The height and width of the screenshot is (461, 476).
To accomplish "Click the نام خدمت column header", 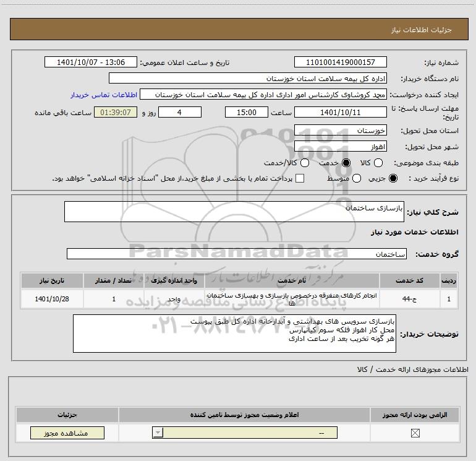I will [x=292, y=280].
